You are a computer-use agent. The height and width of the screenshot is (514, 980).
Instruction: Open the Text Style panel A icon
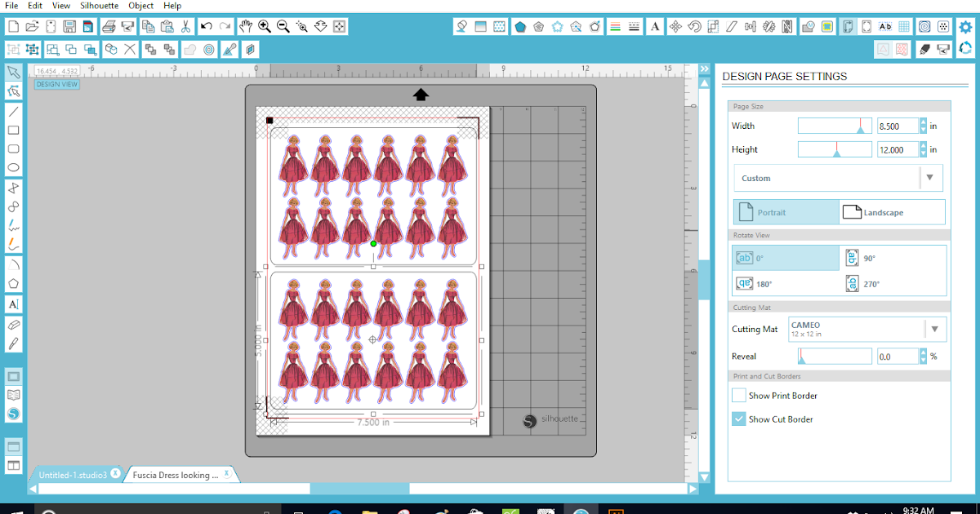(656, 27)
